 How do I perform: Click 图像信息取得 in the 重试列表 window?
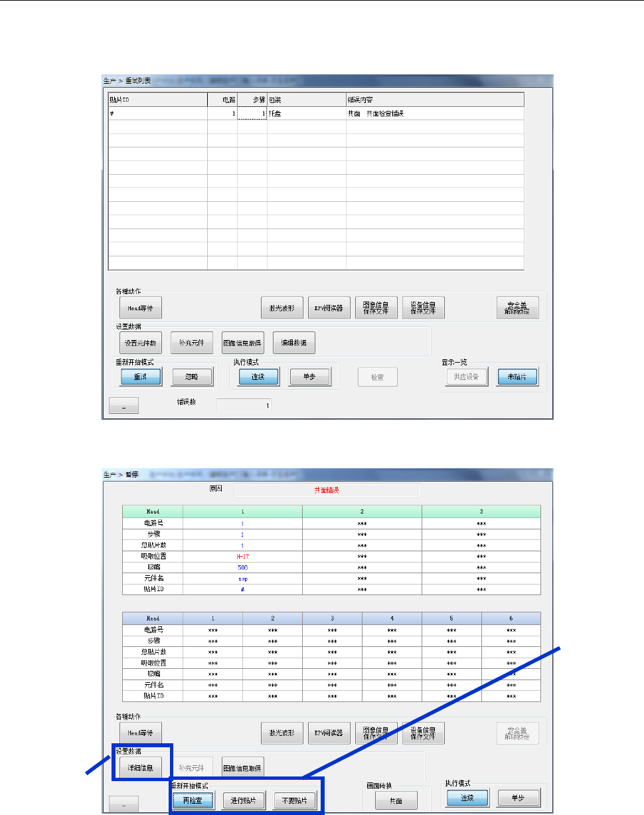pyautogui.click(x=242, y=343)
